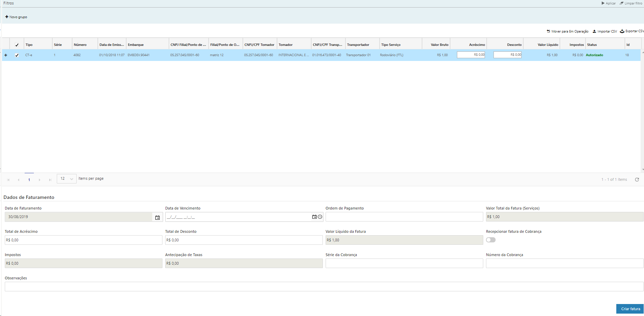Click the Criar fatura button

(630, 309)
